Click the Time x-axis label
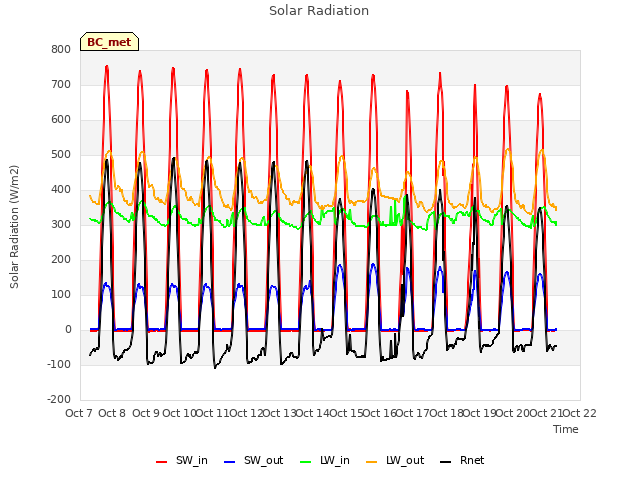Image resolution: width=640 pixels, height=480 pixels. click(566, 429)
